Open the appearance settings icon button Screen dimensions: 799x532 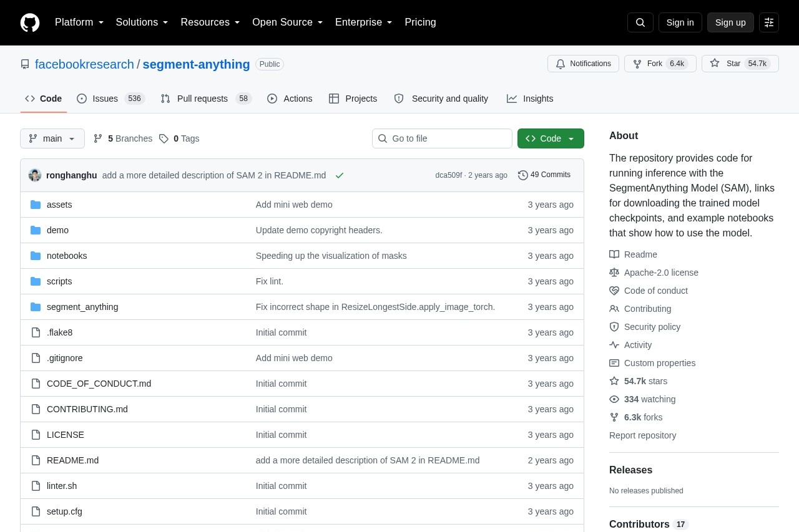coord(769,22)
